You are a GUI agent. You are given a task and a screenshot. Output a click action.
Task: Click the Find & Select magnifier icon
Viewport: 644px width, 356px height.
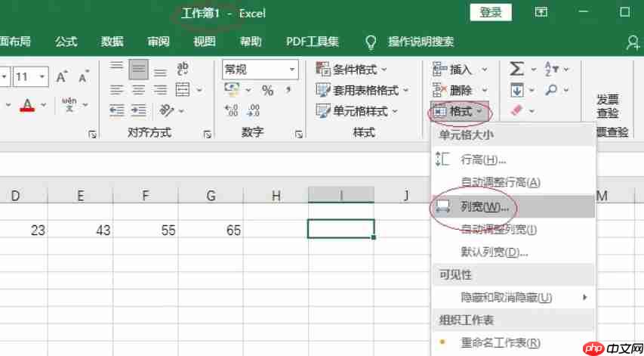(552, 89)
